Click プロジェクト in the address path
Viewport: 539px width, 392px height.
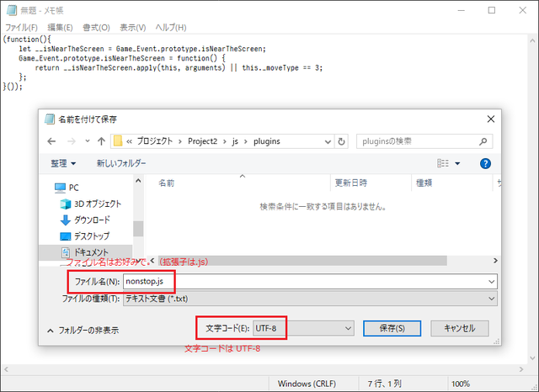click(x=155, y=141)
